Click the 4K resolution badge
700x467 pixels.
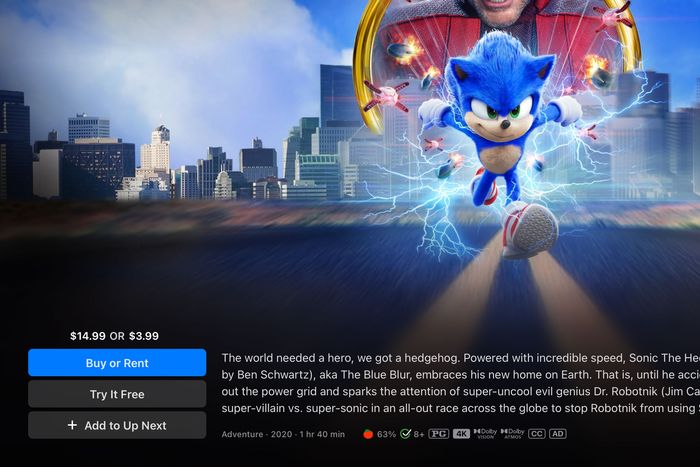click(x=461, y=434)
